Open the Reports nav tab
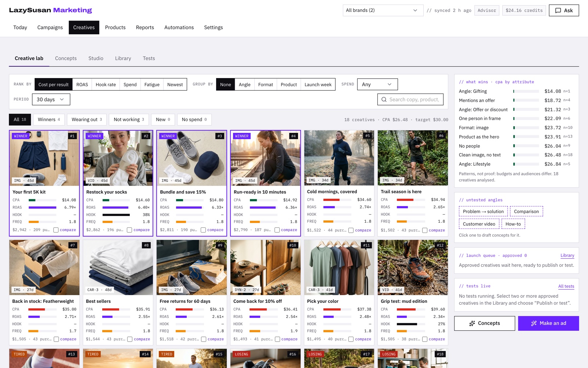Image resolution: width=588 pixels, height=368 pixels. (x=145, y=28)
